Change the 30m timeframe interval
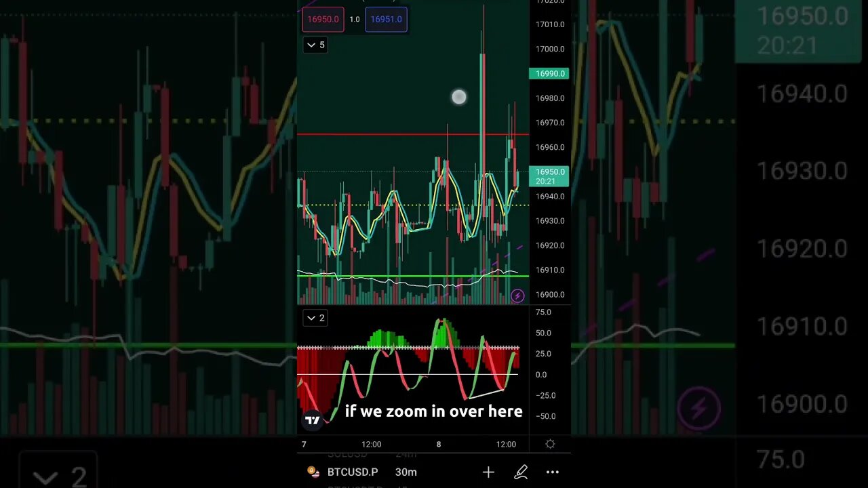Screen dimensions: 868x488 coord(406,472)
